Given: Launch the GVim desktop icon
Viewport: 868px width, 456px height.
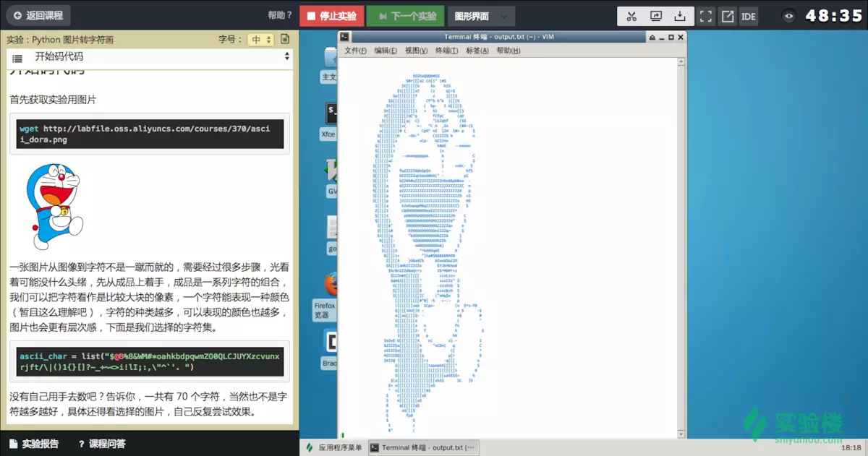Looking at the screenshot, I should click(332, 178).
